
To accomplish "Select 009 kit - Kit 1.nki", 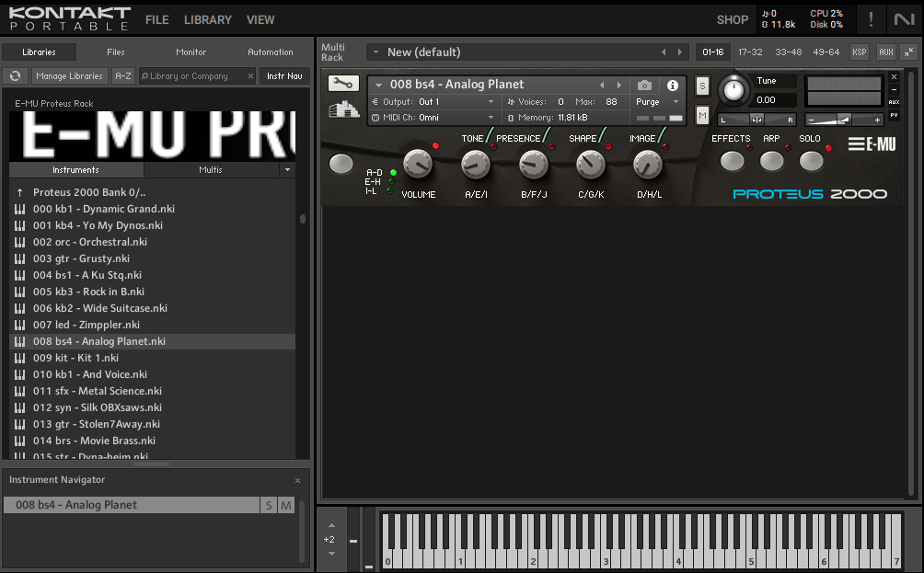I will [153, 358].
